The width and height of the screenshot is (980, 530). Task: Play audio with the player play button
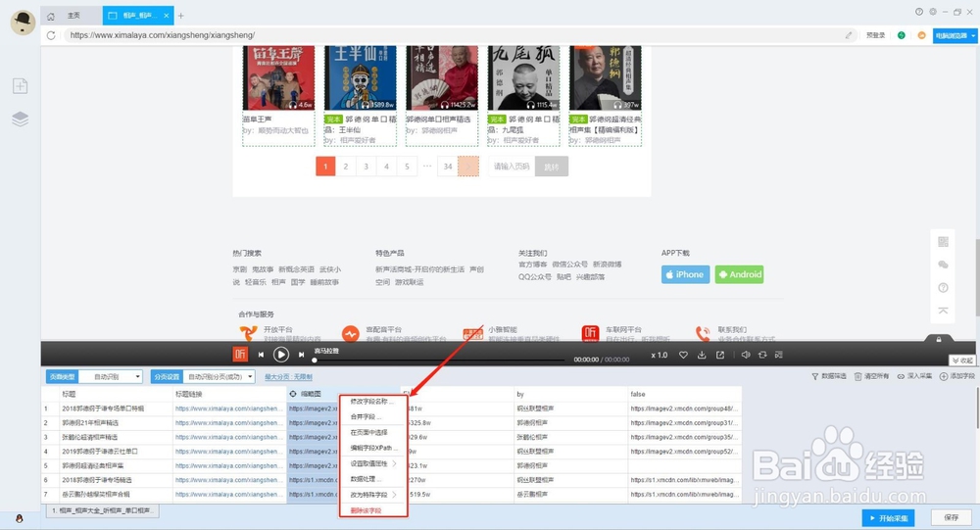click(x=280, y=355)
